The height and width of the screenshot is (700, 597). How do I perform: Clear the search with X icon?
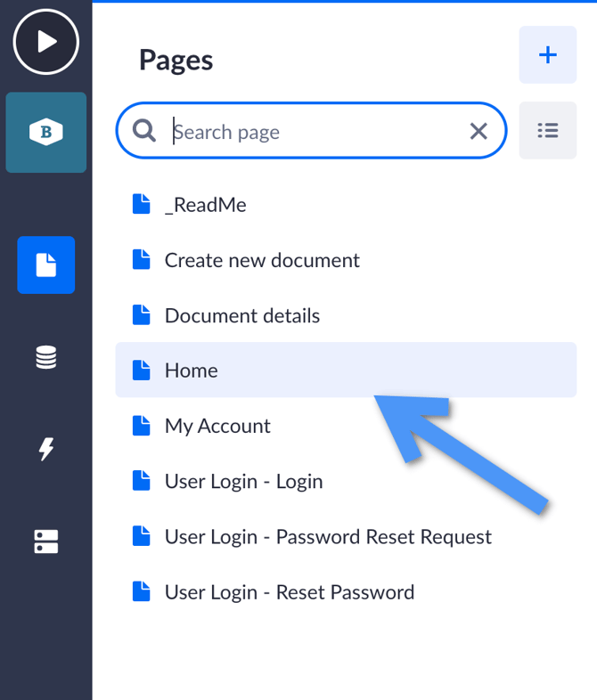click(478, 132)
